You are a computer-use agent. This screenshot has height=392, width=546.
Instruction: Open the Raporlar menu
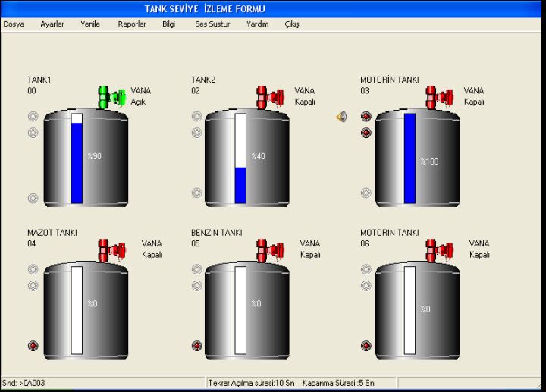pos(132,24)
